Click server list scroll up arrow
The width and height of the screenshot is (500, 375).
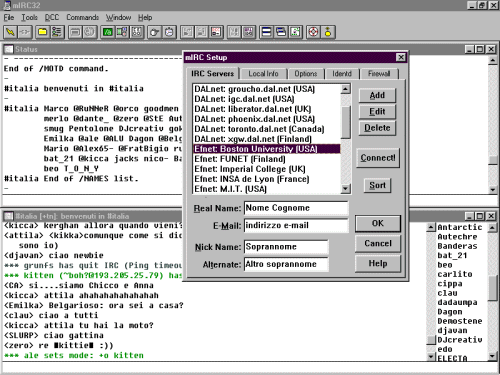pyautogui.click(x=346, y=89)
